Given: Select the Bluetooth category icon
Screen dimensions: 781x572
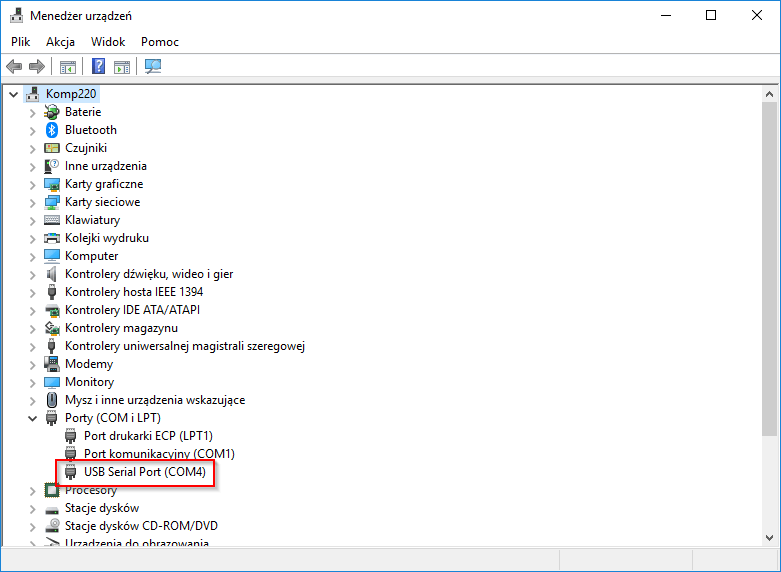Looking at the screenshot, I should tap(52, 130).
